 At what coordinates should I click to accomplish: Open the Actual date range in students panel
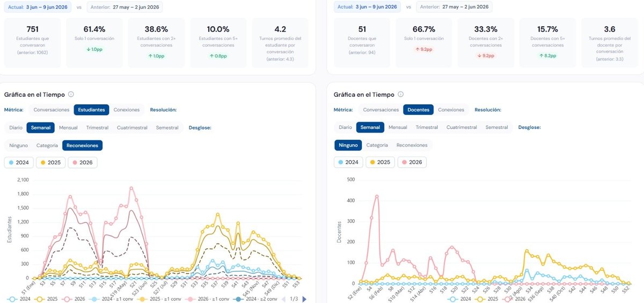coord(37,7)
